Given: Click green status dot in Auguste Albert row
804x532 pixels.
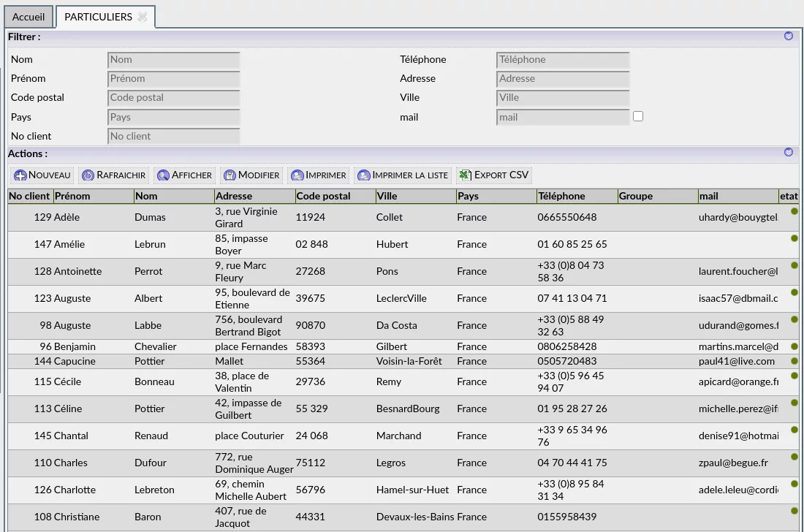Looking at the screenshot, I should [x=794, y=292].
